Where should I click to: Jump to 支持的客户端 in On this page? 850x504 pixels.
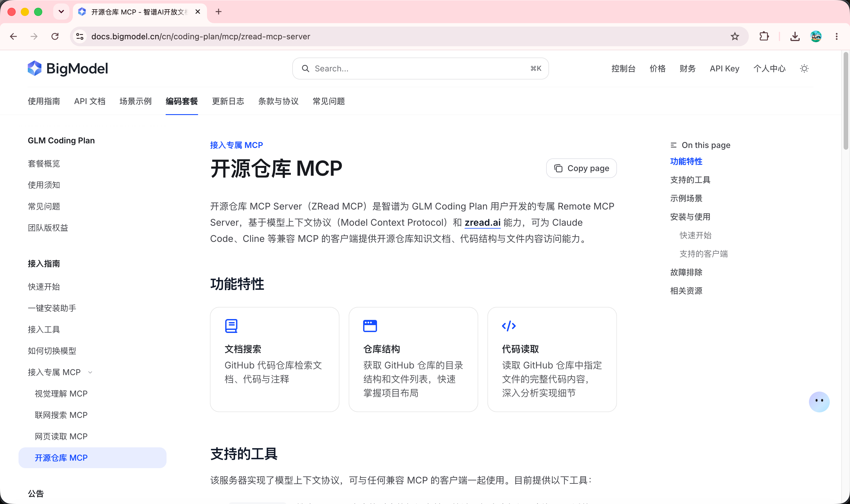pos(704,254)
